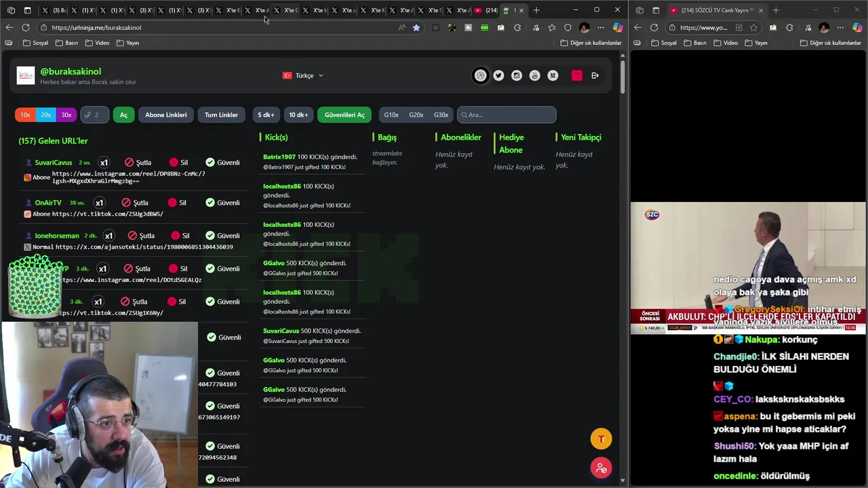The width and height of the screenshot is (868, 488).
Task: Click the urlninja address bar URL
Action: [x=96, y=28]
